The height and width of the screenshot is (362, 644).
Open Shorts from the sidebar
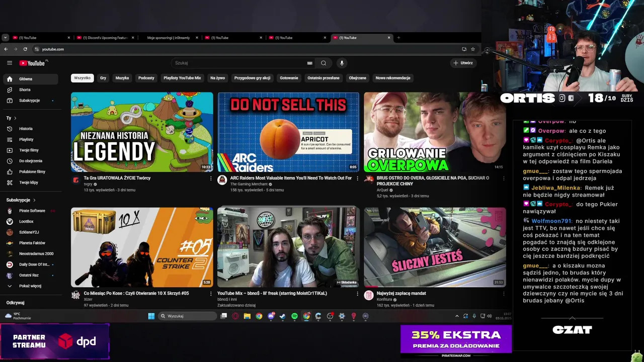[x=31, y=89]
